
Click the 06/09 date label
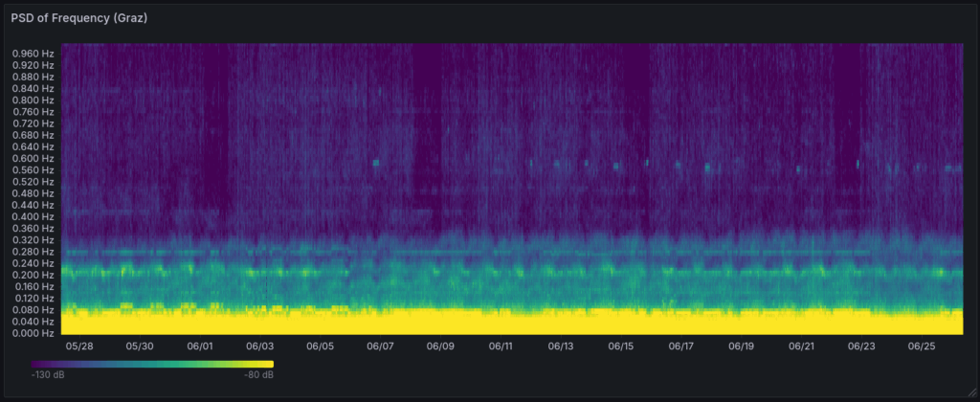click(440, 346)
